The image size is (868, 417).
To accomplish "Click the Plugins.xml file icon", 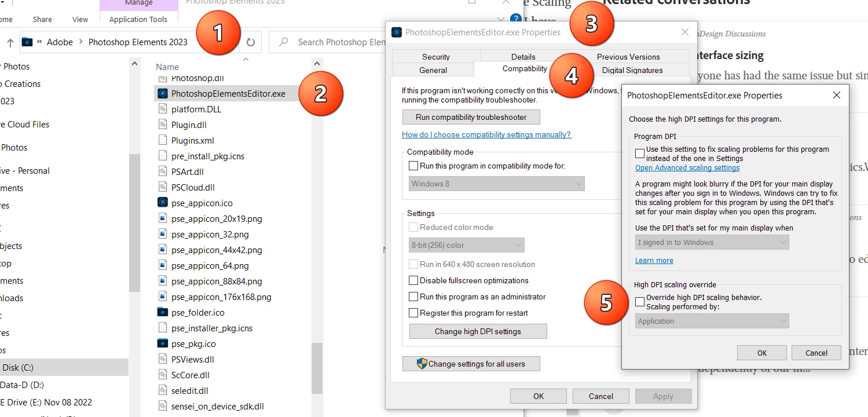I will click(x=163, y=140).
